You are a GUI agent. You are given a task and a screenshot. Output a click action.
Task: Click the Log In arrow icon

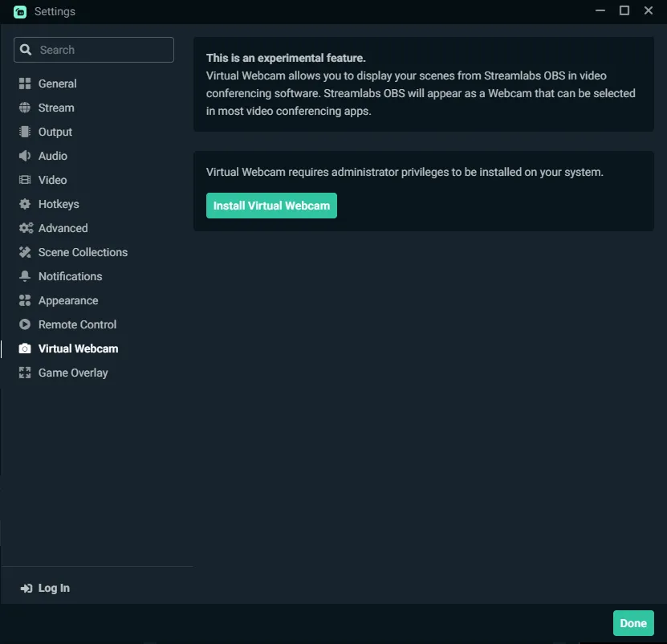click(26, 589)
